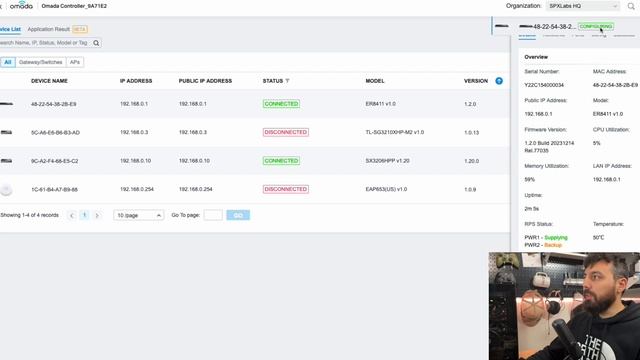The width and height of the screenshot is (640, 360).
Task: Click the GO page button
Action: point(238,215)
